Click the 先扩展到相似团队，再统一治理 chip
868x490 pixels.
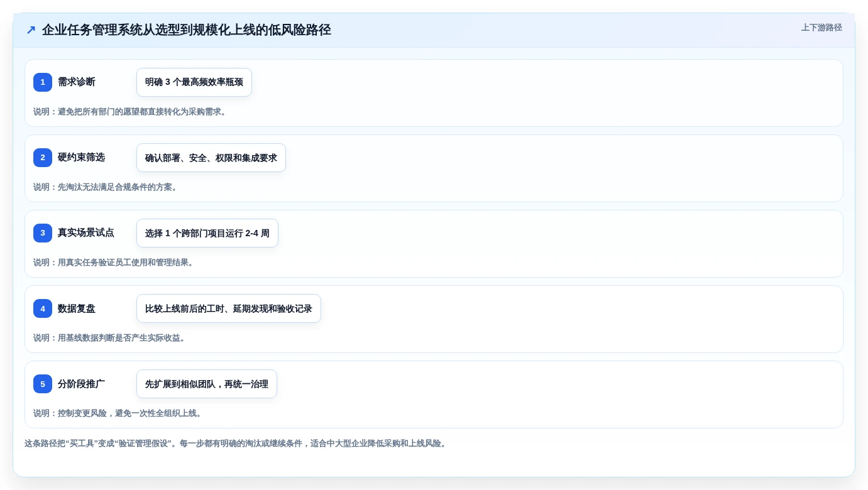(207, 384)
